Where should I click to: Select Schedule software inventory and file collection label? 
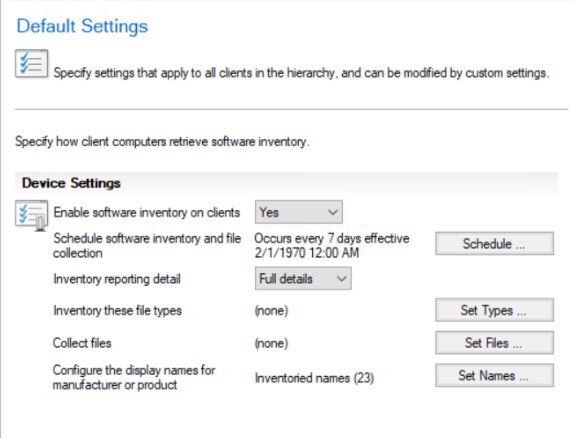147,245
